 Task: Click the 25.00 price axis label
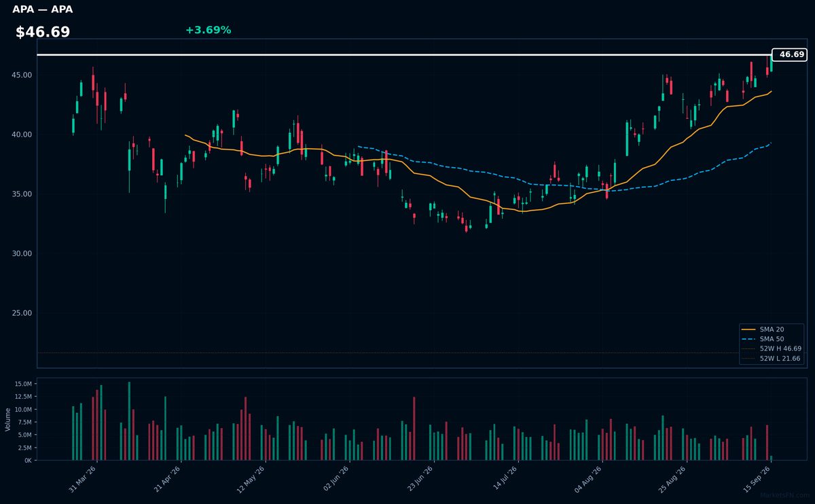point(22,313)
